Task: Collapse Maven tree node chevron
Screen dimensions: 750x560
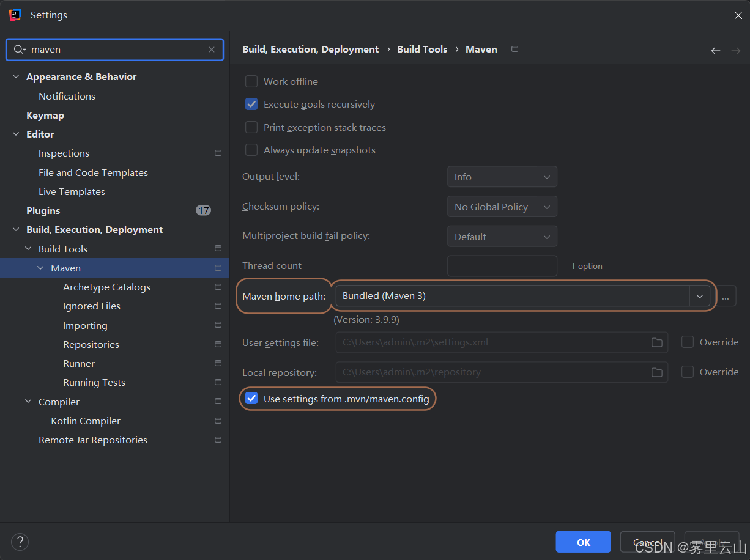Action: (x=40, y=268)
